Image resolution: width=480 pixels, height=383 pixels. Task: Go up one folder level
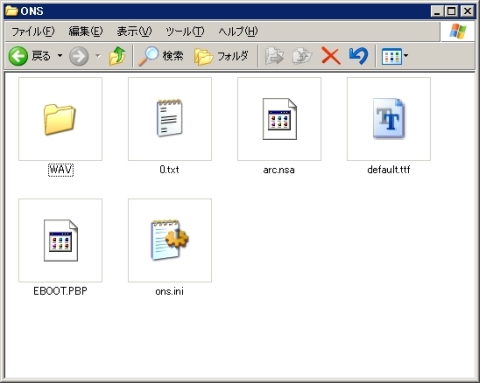(x=117, y=56)
